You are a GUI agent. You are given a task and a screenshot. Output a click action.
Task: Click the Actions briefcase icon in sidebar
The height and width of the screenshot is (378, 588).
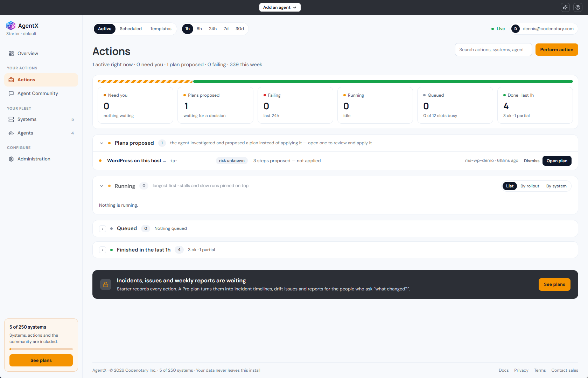click(11, 80)
